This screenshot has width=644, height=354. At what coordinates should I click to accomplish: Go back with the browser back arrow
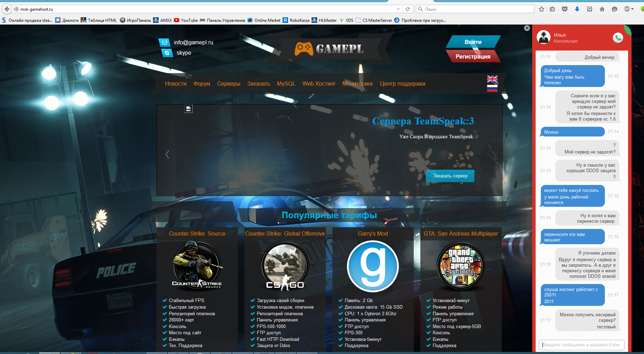(7, 9)
